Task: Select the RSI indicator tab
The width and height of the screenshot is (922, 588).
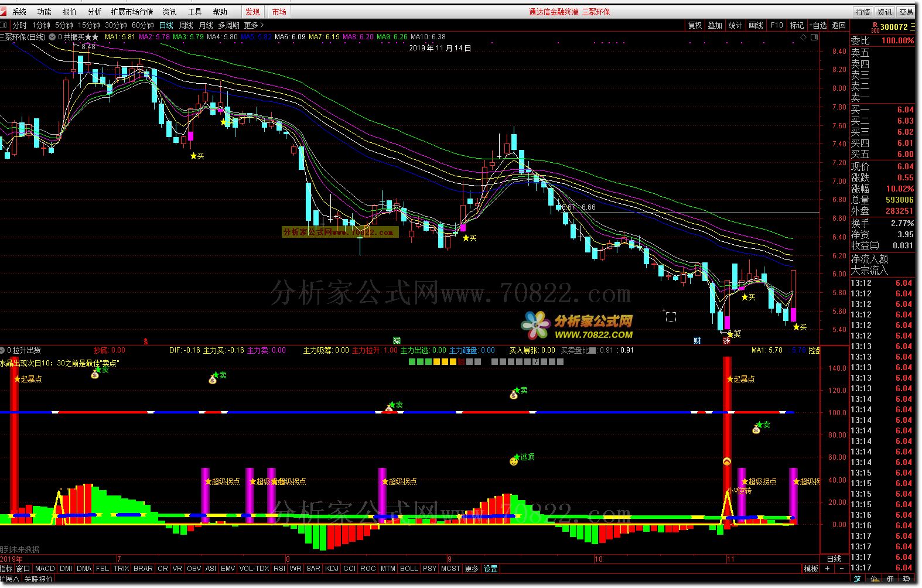Action: (279, 569)
